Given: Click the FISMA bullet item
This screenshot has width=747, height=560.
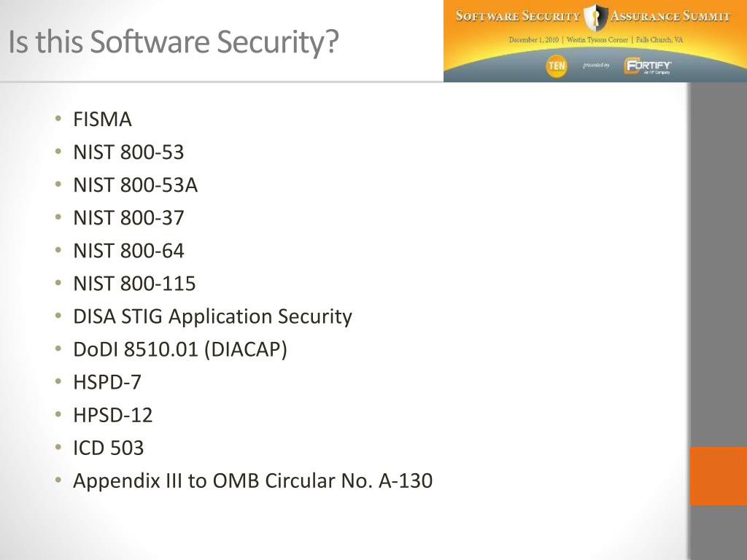Looking at the screenshot, I should (102, 120).
